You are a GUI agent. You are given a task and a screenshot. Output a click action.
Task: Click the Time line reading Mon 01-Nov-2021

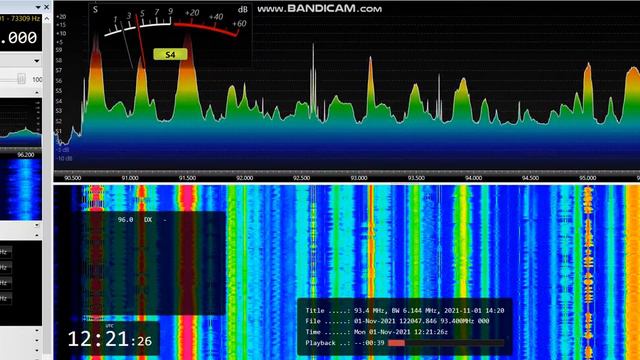coord(376,332)
